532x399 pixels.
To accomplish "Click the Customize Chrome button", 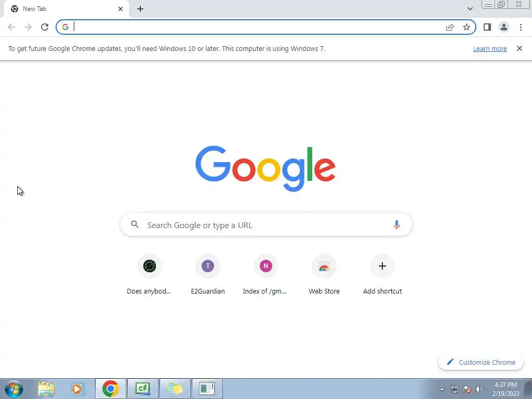I will 481,362.
